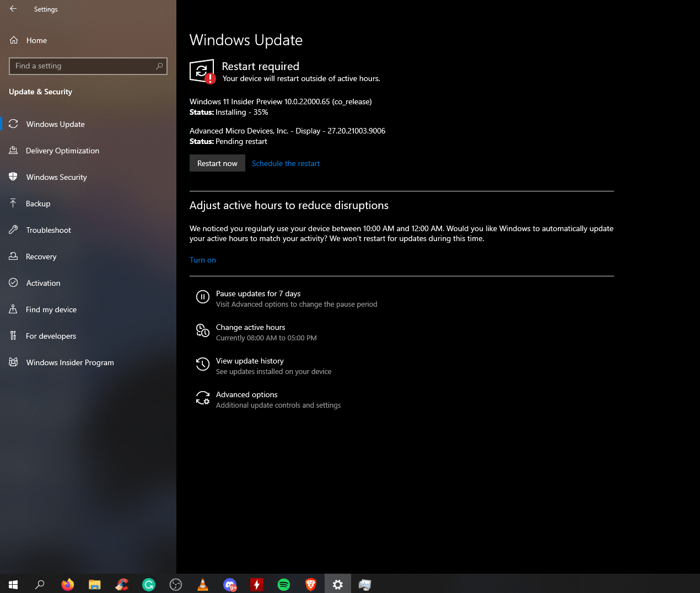The image size is (700, 593).
Task: Go to Activation settings
Action: [x=43, y=283]
